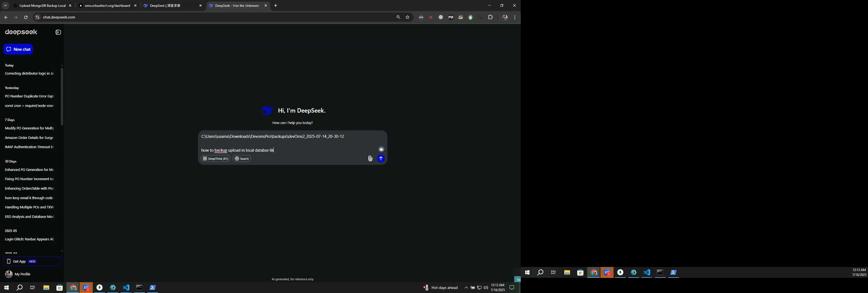Open the Hot days ahead weather widget
The height and width of the screenshot is (293, 868).
pyautogui.click(x=441, y=288)
